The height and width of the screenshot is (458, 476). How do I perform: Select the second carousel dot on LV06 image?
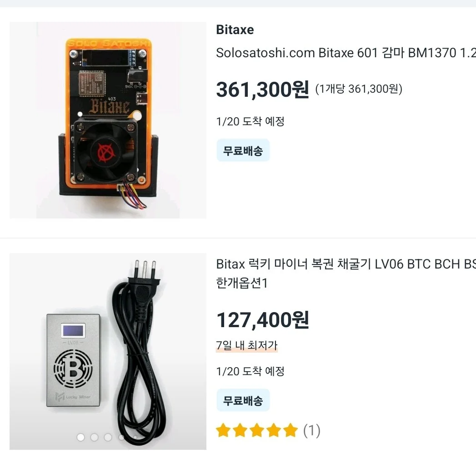95,437
